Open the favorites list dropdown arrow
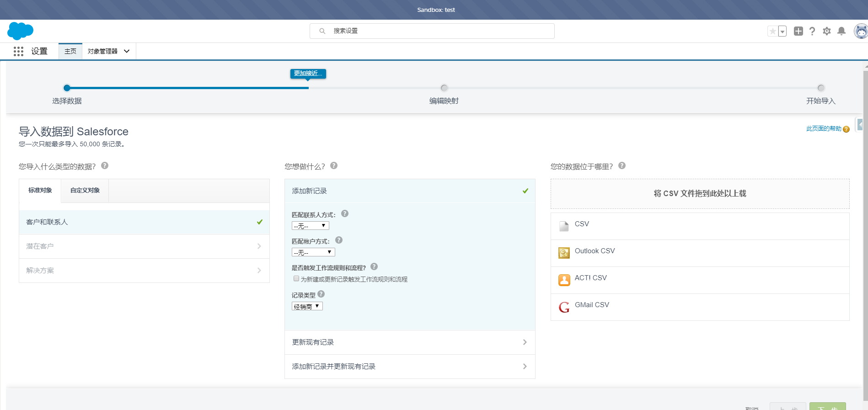 pyautogui.click(x=782, y=31)
